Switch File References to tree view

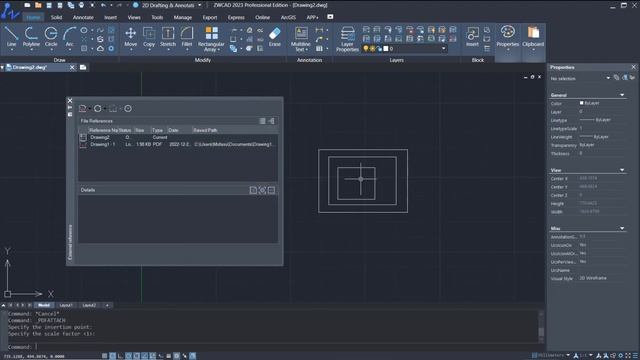[x=271, y=121]
